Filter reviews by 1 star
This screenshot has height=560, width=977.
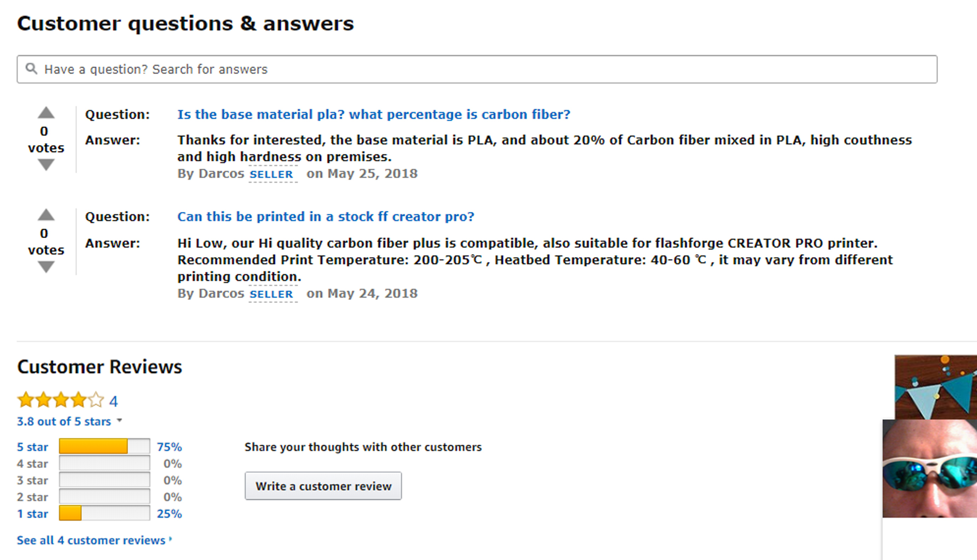point(32,514)
